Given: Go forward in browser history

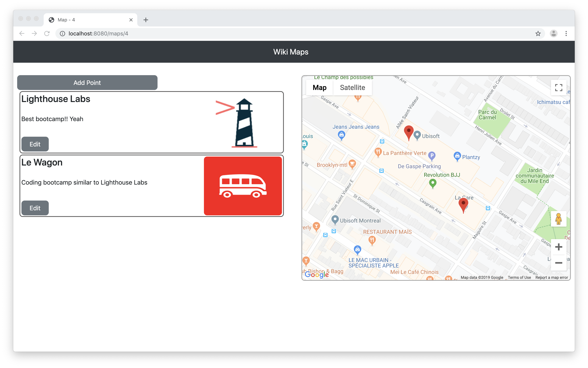Looking at the screenshot, I should click(34, 33).
